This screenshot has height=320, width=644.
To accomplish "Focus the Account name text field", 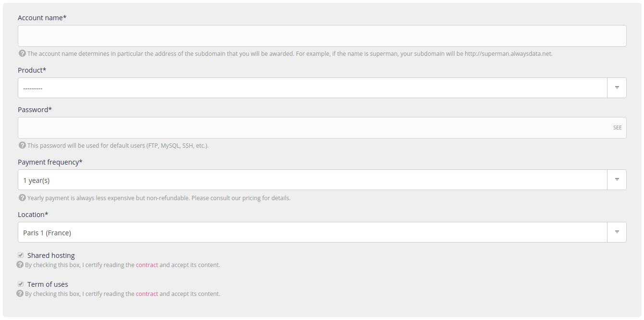I will point(322,36).
